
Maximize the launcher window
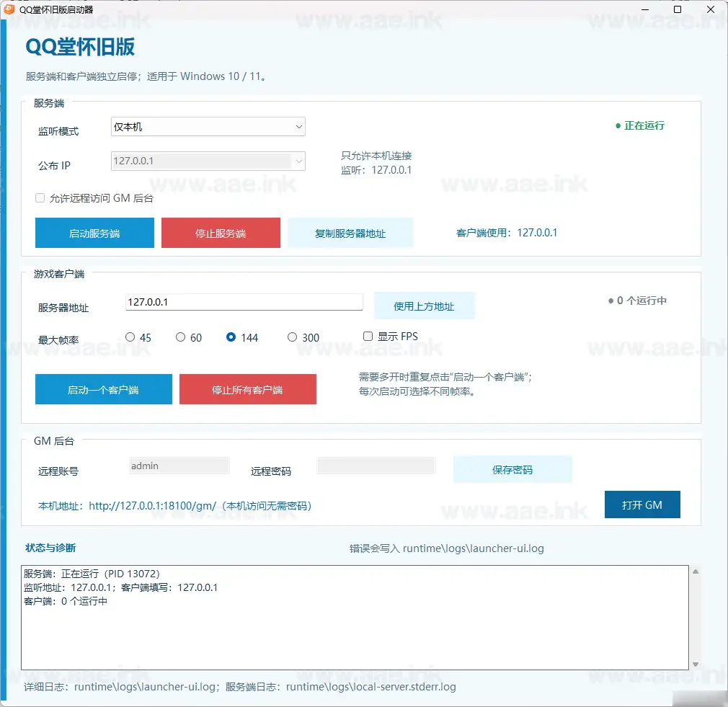(x=678, y=9)
